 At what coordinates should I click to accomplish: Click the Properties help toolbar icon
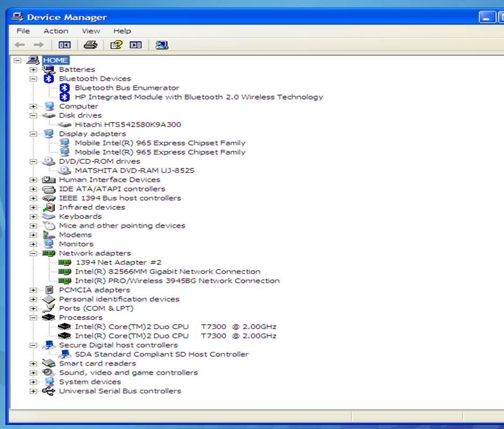(x=116, y=45)
